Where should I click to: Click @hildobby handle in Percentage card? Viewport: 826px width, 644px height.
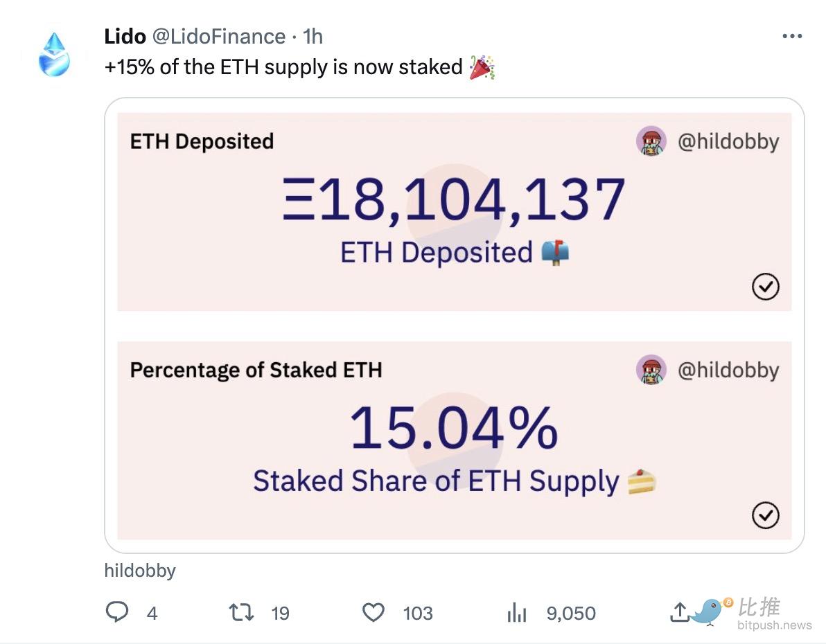[728, 370]
